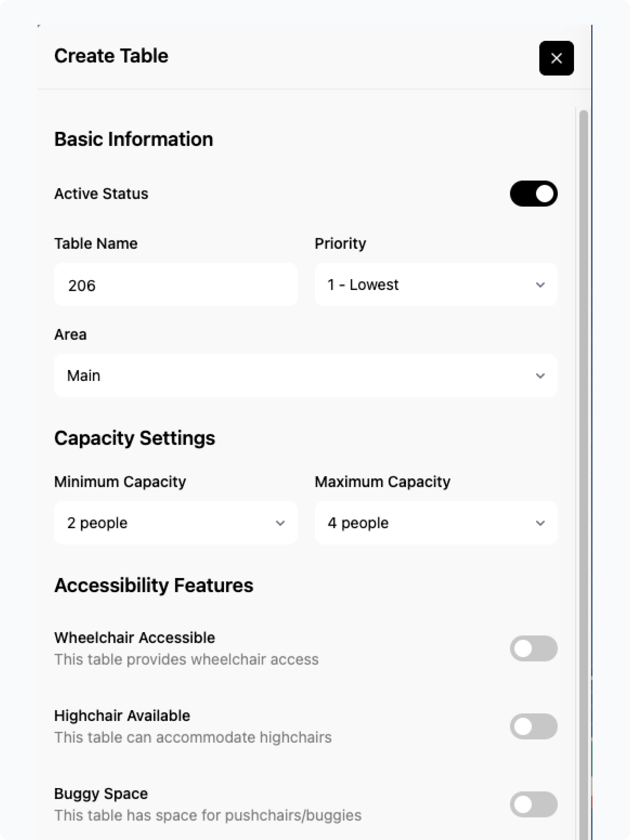Screen dimensions: 630x840
Task: Click the chevron arrow in Area field
Action: pos(540,376)
